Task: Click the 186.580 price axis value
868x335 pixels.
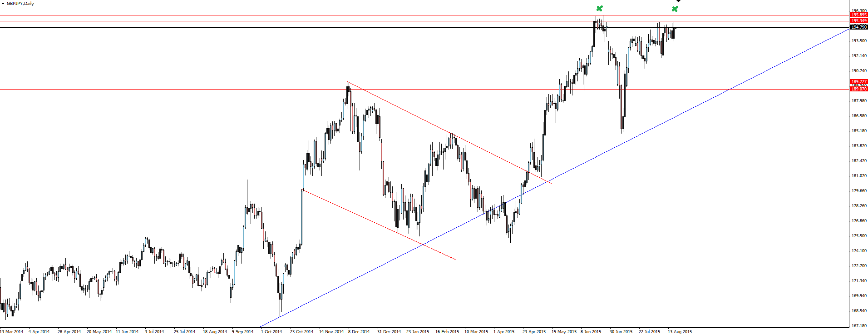Action: [858, 116]
